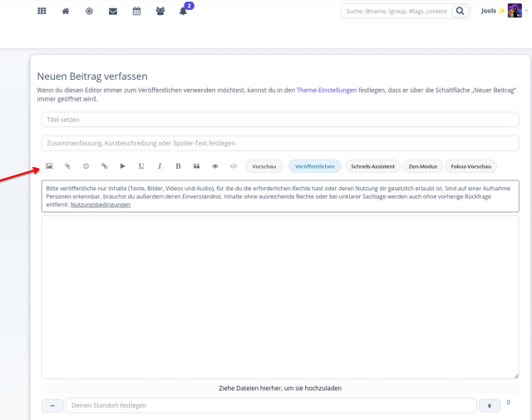Click the Titel setzen field
The height and width of the screenshot is (420, 532).
click(280, 120)
